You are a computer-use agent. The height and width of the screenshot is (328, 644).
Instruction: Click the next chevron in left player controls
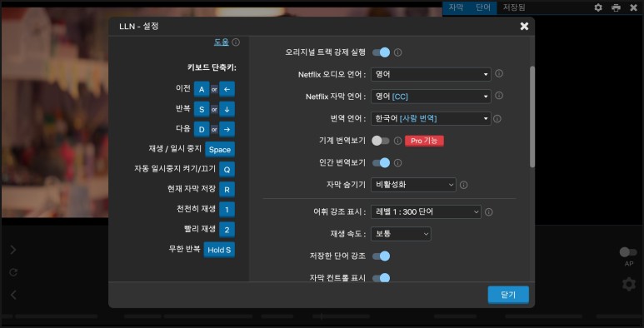13,250
